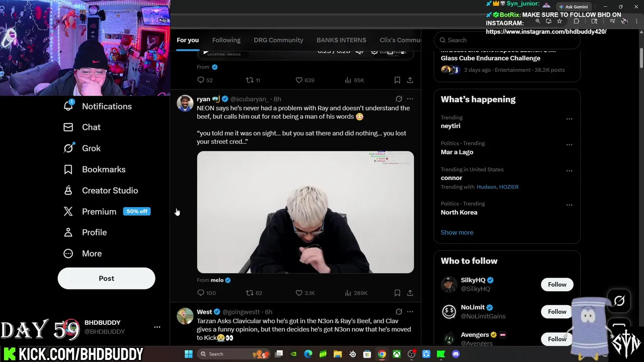
Task: Open the HOZIER trending link
Action: point(509,187)
